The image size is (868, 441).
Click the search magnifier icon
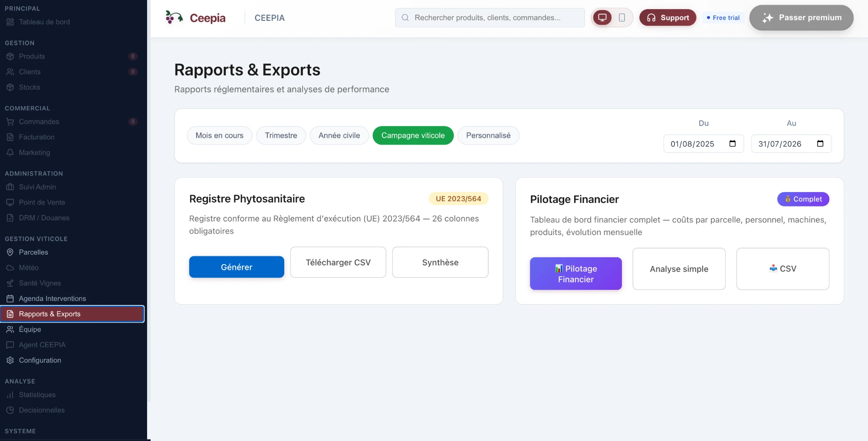pos(405,18)
